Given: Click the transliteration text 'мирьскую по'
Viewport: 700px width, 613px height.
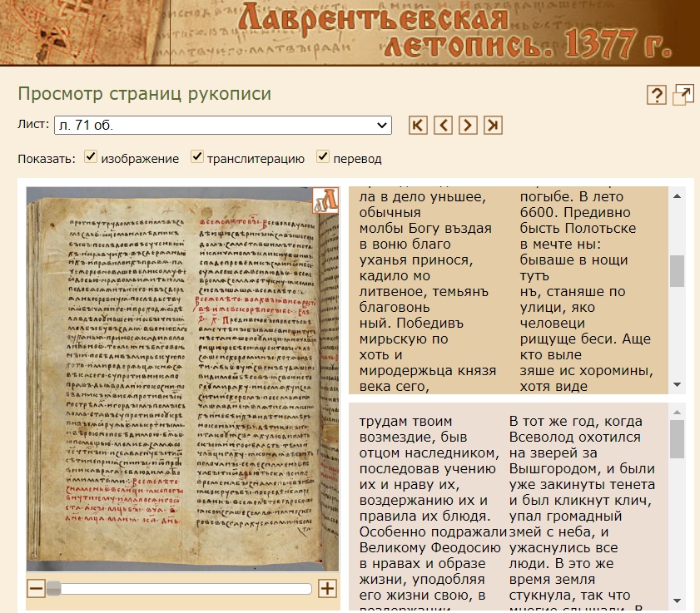Looking at the screenshot, I should (404, 339).
